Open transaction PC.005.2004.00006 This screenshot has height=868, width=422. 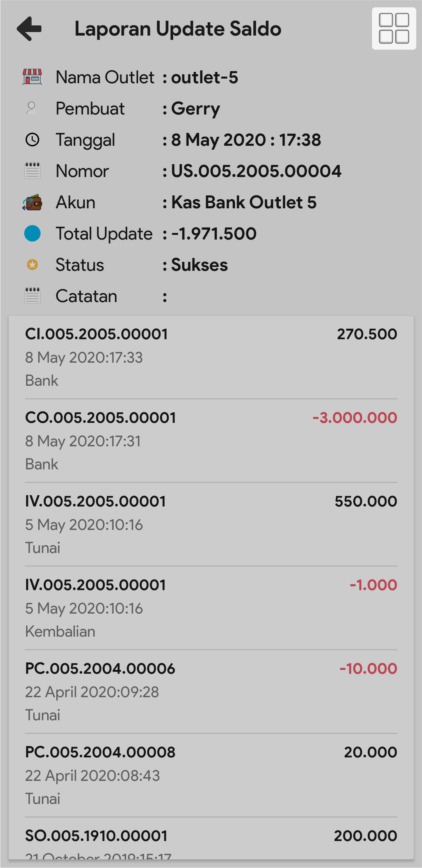(211, 691)
